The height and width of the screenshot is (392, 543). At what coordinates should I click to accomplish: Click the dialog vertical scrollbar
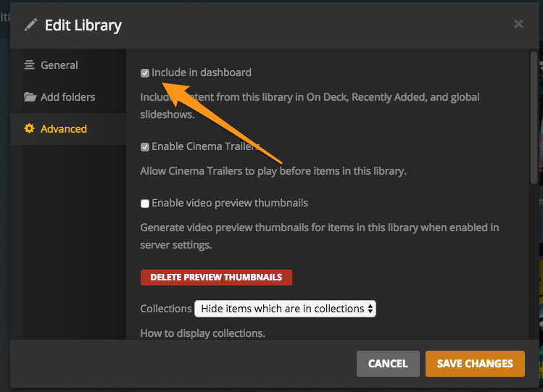(x=534, y=117)
